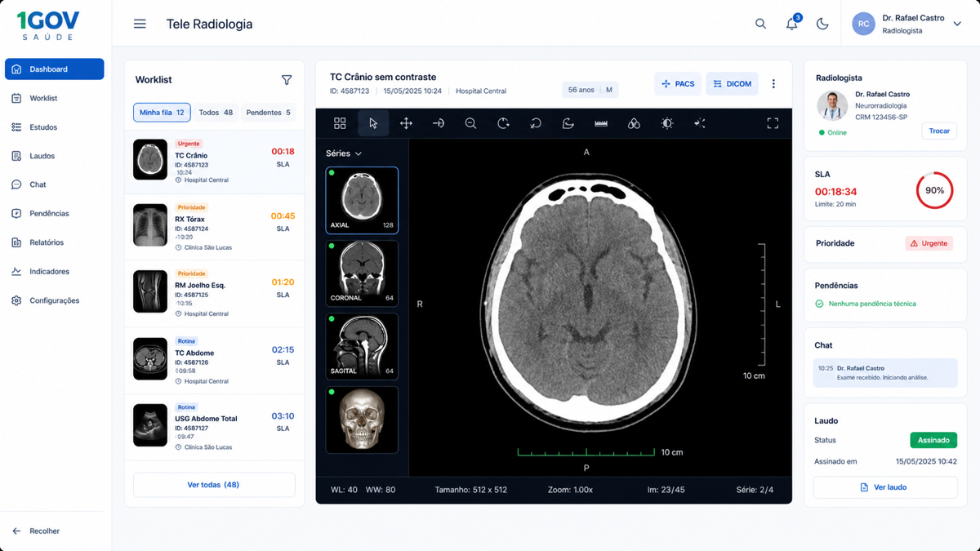Toggle fullscreen viewer mode
The height and width of the screenshot is (551, 980).
(x=773, y=123)
